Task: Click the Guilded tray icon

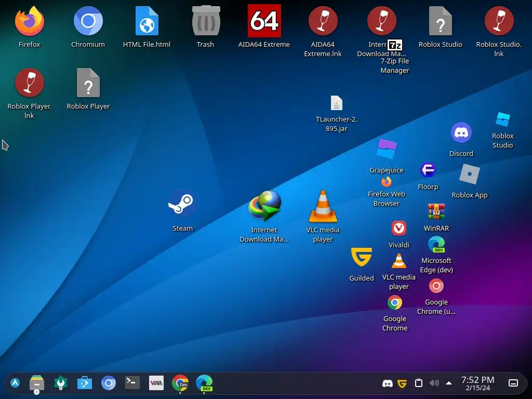Action: pos(403,383)
